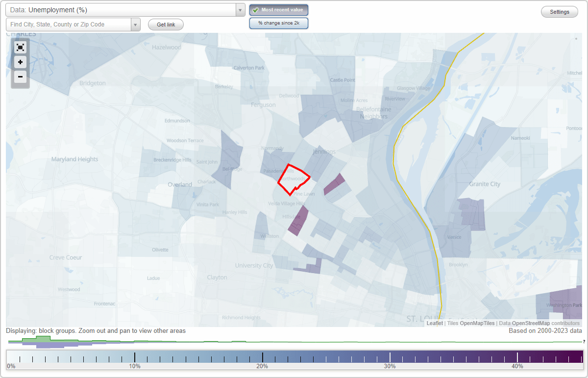Click the Find City, State, County field

(69, 25)
